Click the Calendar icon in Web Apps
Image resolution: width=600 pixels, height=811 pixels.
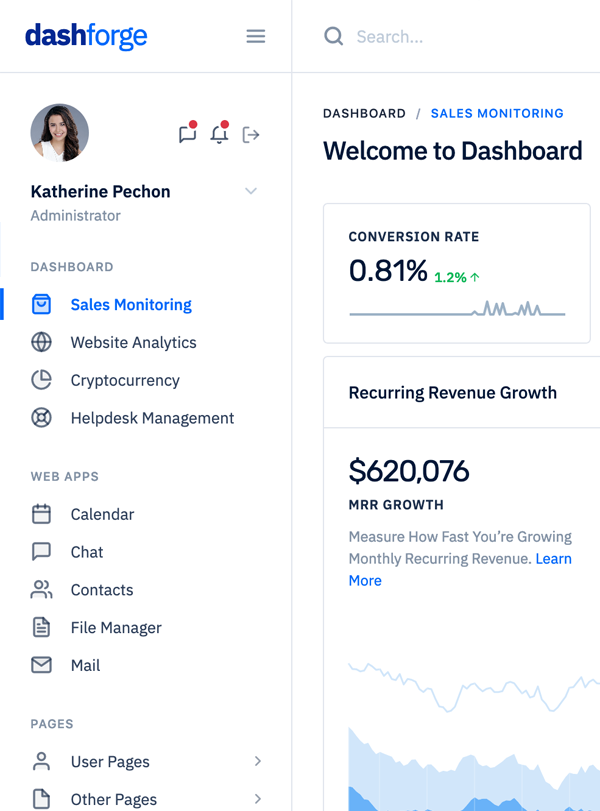[x=41, y=514]
